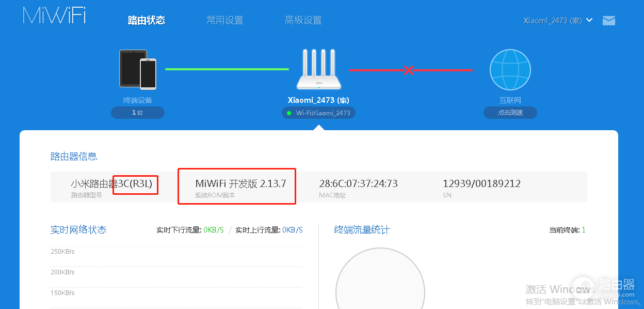Open the 常用设置 tab

click(225, 21)
